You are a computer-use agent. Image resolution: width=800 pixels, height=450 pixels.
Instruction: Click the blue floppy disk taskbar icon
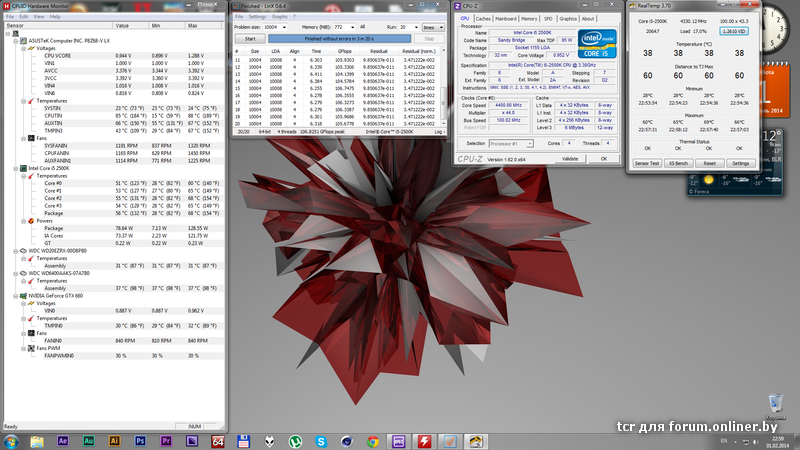(x=243, y=441)
